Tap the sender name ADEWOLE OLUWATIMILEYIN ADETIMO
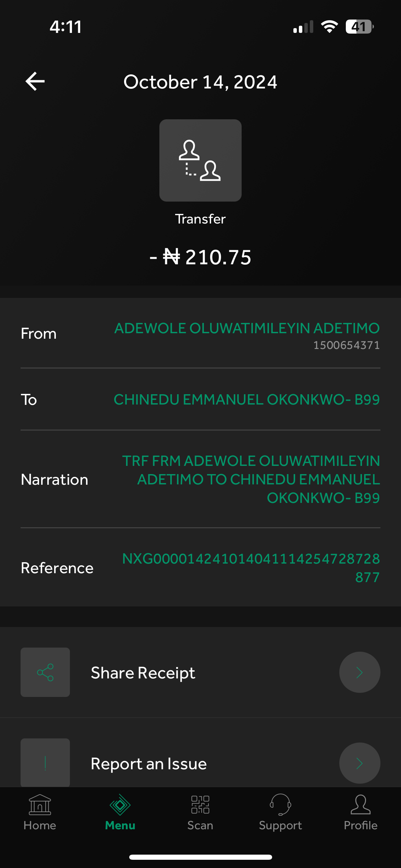The width and height of the screenshot is (401, 868). tap(247, 328)
